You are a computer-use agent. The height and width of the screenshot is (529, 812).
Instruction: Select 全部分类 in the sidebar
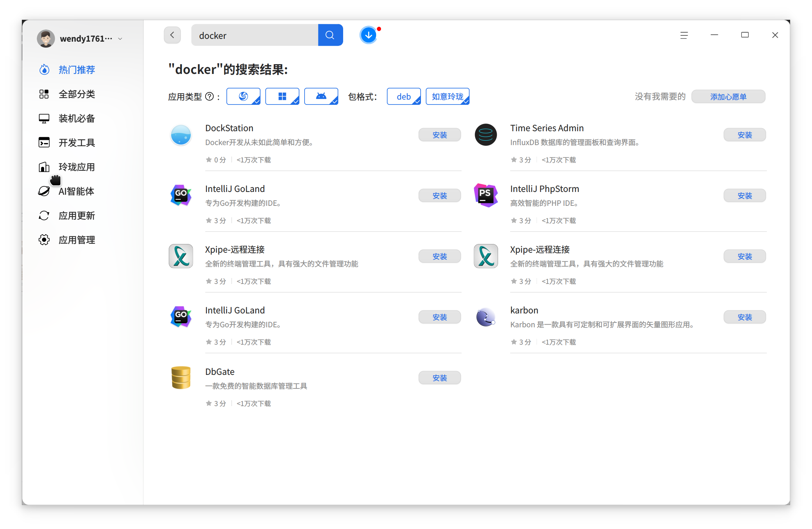pyautogui.click(x=77, y=94)
